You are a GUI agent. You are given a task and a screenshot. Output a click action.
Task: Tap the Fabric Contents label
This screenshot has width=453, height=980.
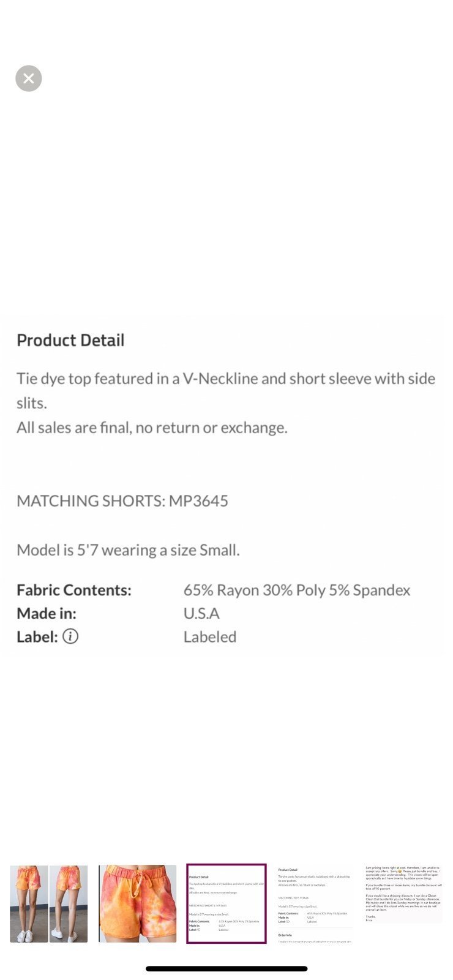click(x=74, y=590)
